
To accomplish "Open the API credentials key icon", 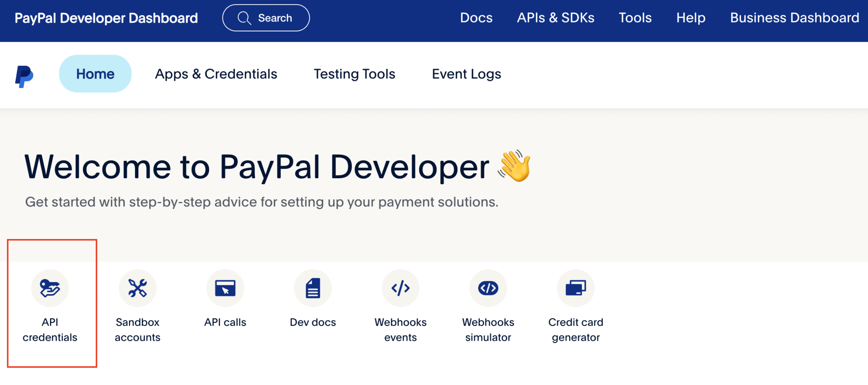I will point(50,288).
